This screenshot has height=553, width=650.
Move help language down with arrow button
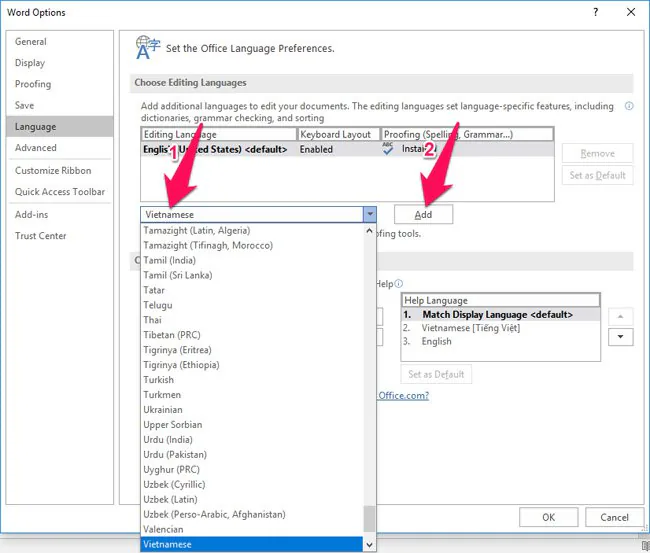pos(621,337)
